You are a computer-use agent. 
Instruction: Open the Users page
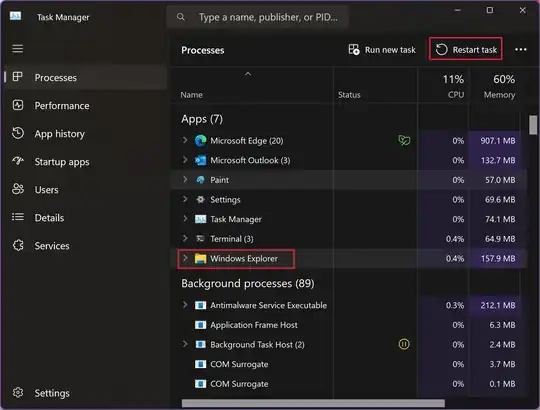85,190
